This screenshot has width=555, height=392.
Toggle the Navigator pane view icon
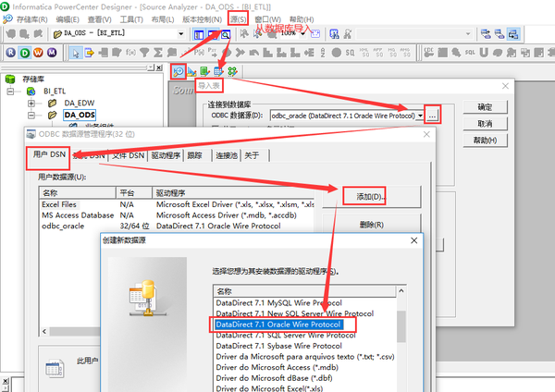point(199,34)
